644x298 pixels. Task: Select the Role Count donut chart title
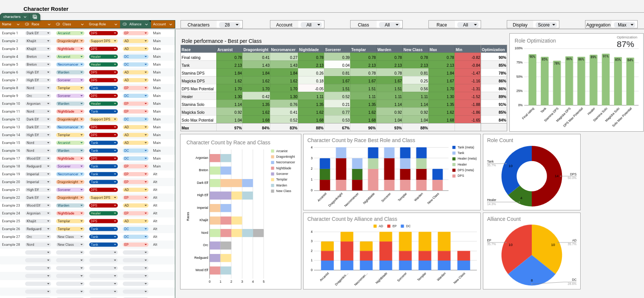tap(500, 140)
